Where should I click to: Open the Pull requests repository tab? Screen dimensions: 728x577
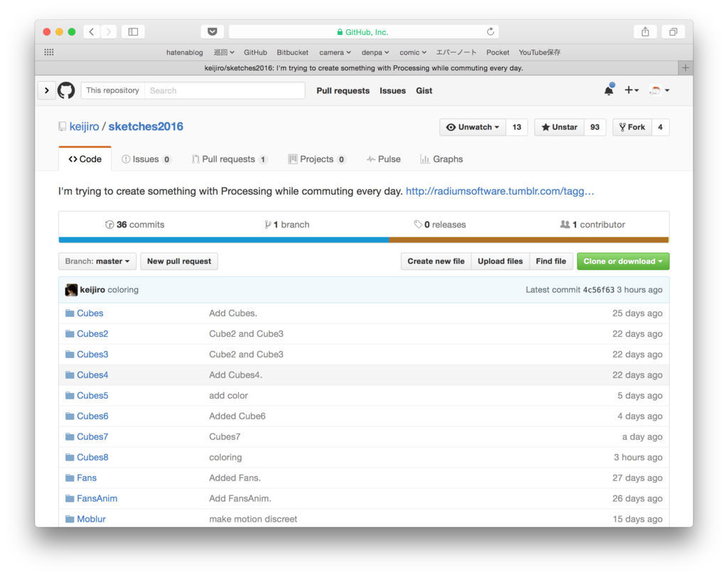230,159
